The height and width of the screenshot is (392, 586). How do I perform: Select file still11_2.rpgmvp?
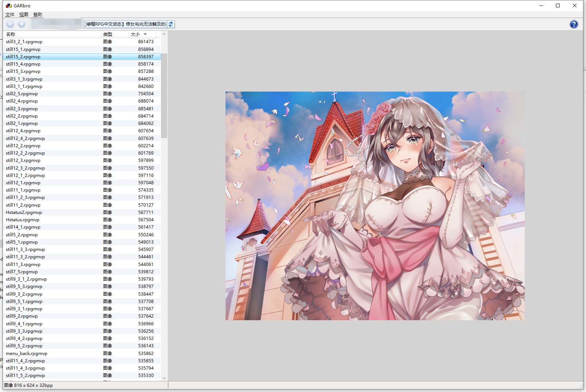(82, 205)
